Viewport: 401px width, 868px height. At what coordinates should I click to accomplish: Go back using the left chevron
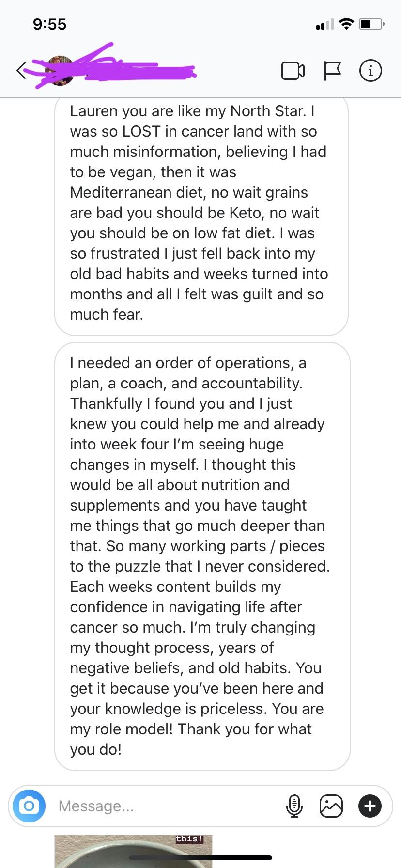[21, 71]
